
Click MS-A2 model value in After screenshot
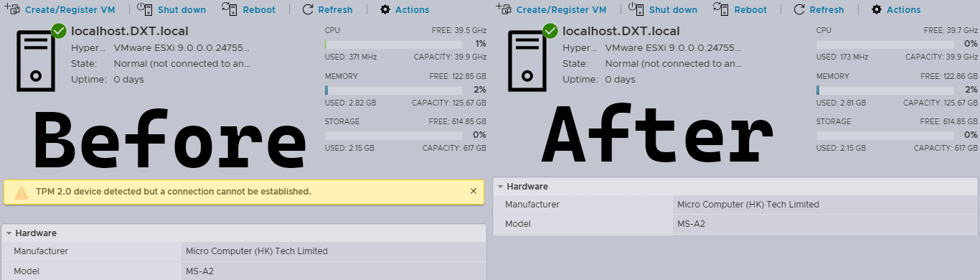pyautogui.click(x=691, y=224)
